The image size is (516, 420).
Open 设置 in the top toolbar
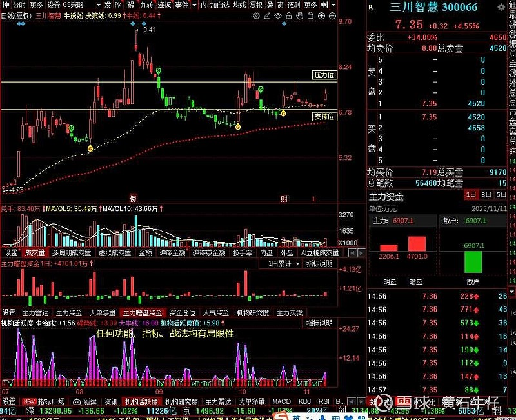(x=54, y=5)
